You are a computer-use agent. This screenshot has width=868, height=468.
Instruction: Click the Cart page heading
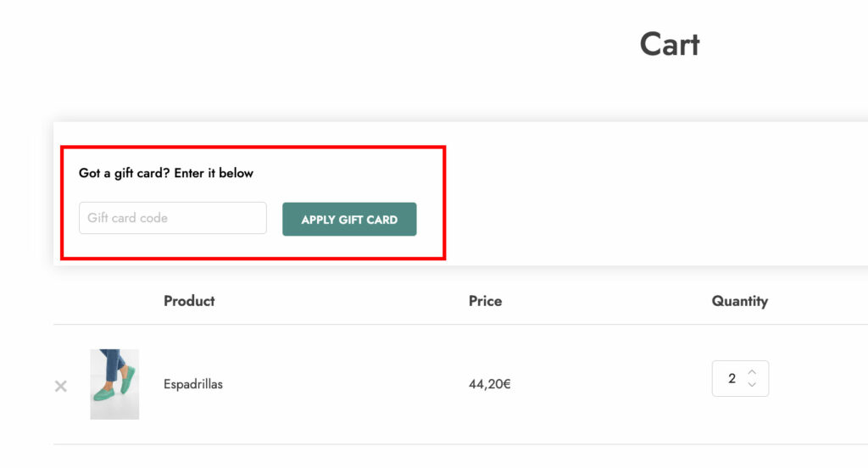point(670,44)
